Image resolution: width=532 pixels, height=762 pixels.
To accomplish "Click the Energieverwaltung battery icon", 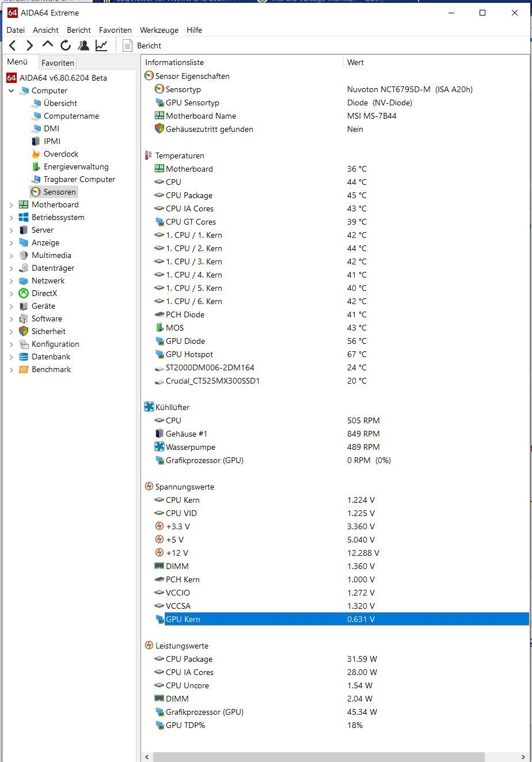I will coord(36,166).
